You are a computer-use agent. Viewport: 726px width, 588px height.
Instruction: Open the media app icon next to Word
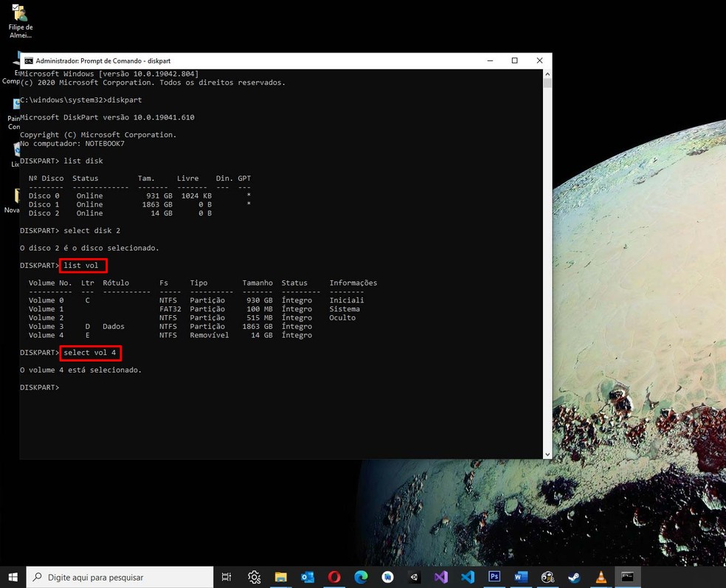point(547,577)
